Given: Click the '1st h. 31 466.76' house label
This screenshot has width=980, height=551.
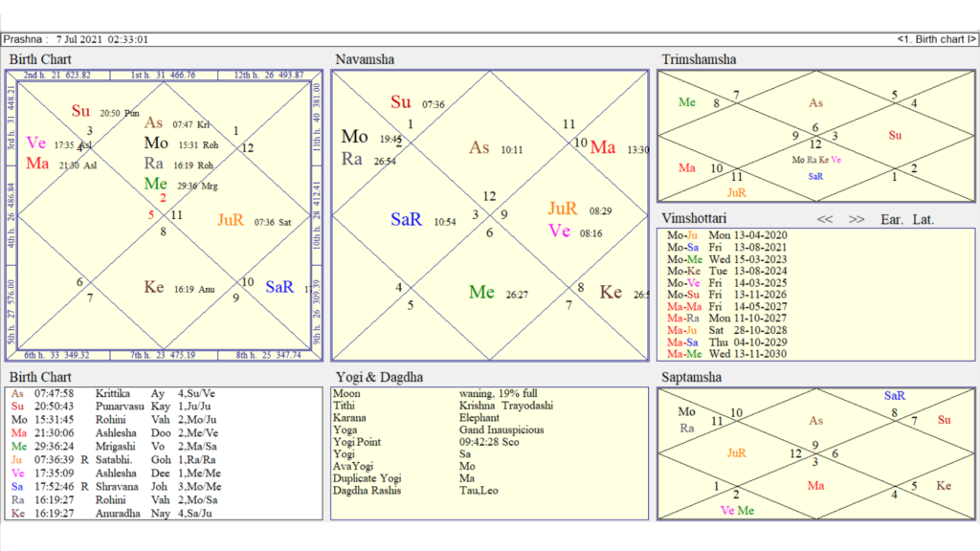Looking at the screenshot, I should (x=163, y=75).
